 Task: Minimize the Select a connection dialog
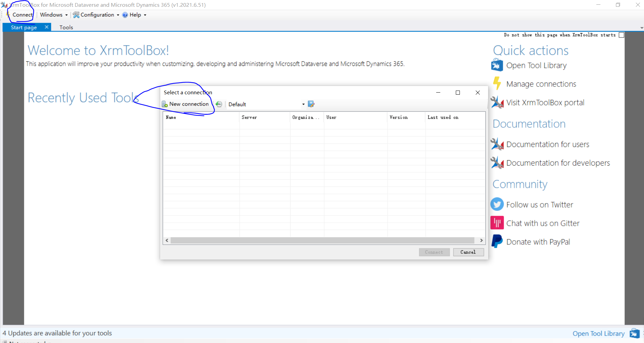[438, 93]
